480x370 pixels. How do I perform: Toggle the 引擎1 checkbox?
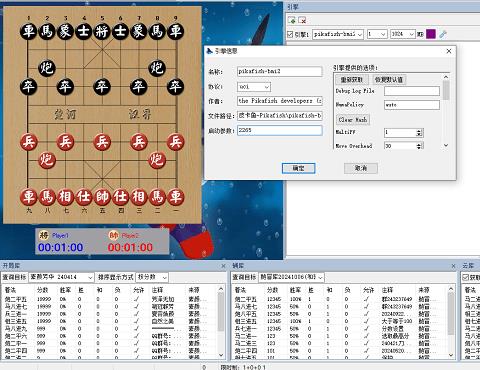pyautogui.click(x=290, y=34)
